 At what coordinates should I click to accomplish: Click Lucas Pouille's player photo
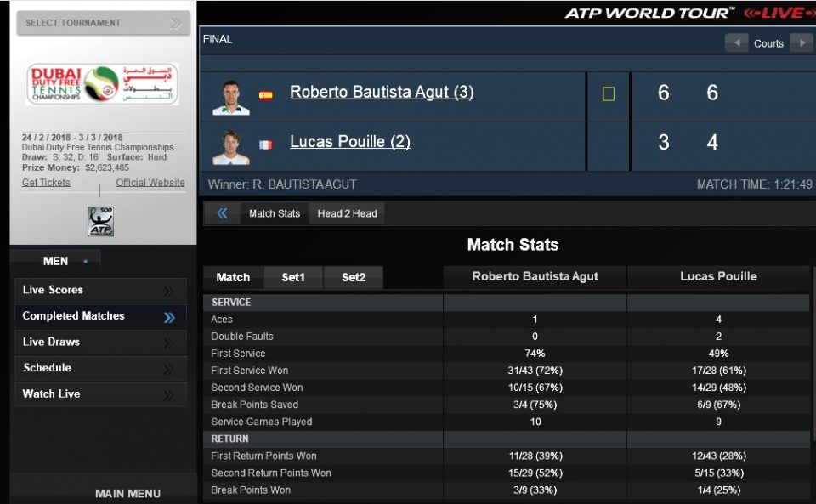coord(230,147)
